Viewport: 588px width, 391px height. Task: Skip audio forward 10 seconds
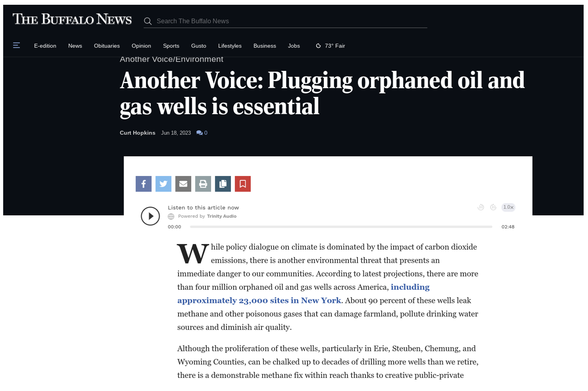click(493, 207)
